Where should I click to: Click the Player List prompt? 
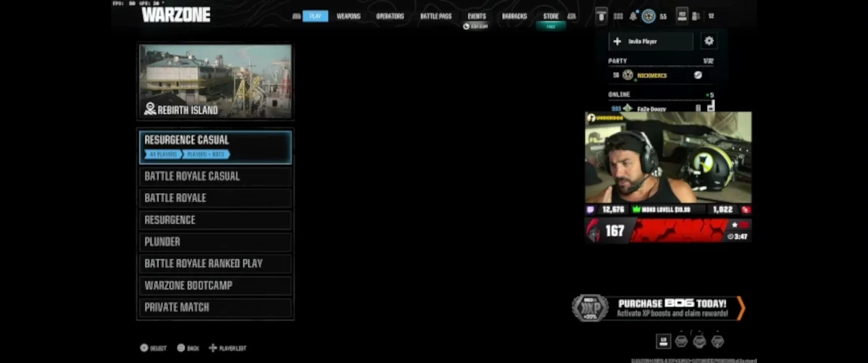point(228,348)
